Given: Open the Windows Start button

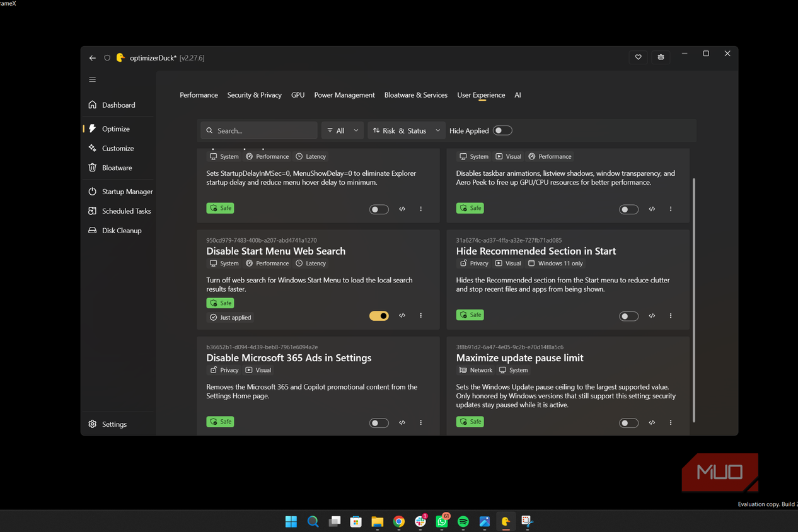Looking at the screenshot, I should [291, 521].
